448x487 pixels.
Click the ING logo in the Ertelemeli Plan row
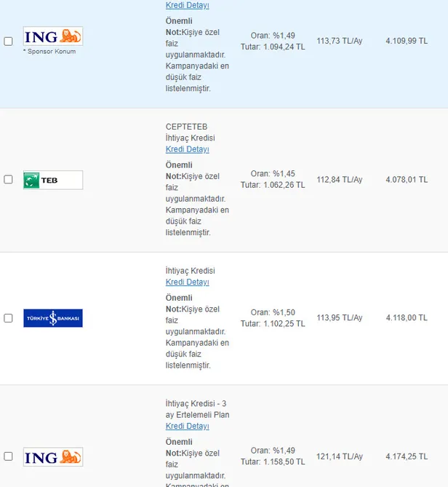tap(53, 457)
